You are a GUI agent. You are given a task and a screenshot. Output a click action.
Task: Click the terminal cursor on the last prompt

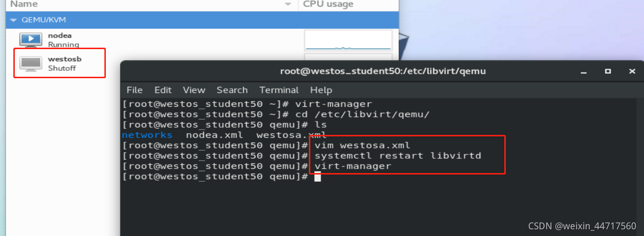317,177
